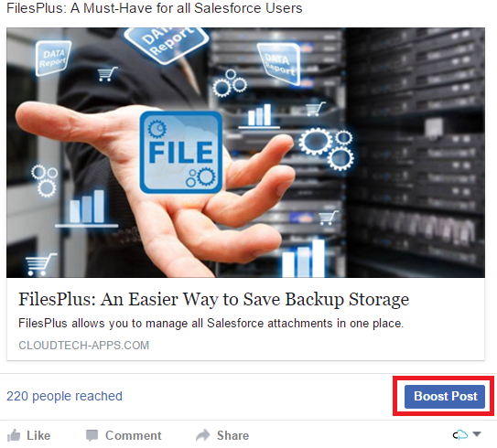Click the cloud page identity icon
497x448 pixels.
point(459,434)
